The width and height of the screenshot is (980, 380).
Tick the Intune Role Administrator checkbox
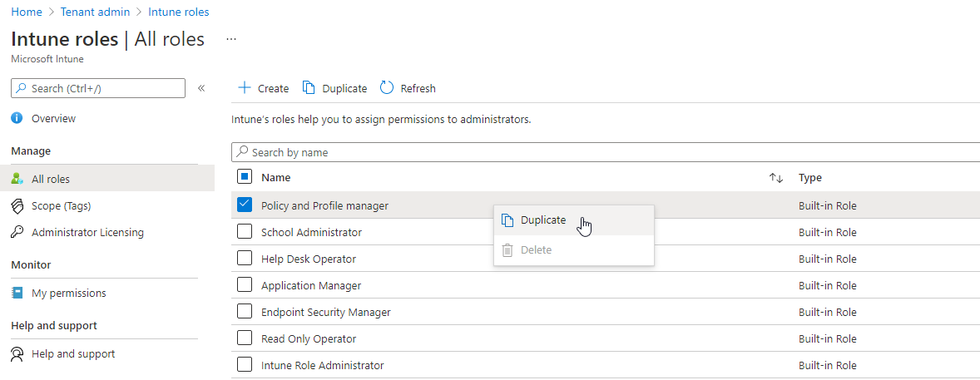coord(245,365)
